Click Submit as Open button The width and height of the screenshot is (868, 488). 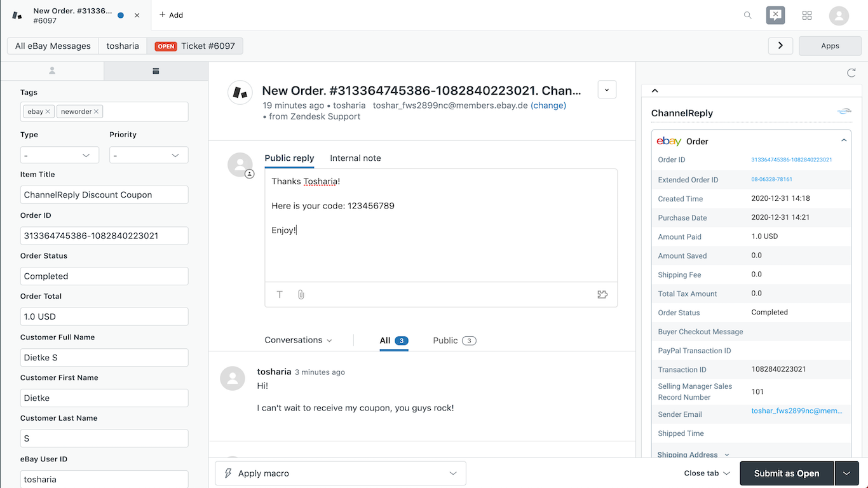(x=787, y=473)
